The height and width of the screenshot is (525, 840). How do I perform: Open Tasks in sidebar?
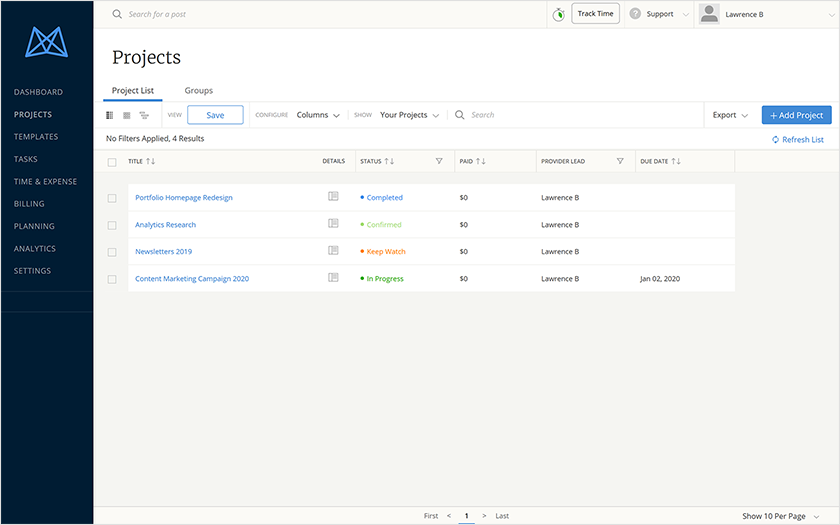point(26,159)
